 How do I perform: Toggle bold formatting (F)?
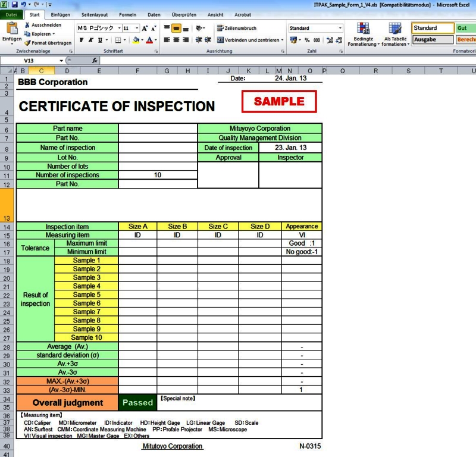[82, 40]
